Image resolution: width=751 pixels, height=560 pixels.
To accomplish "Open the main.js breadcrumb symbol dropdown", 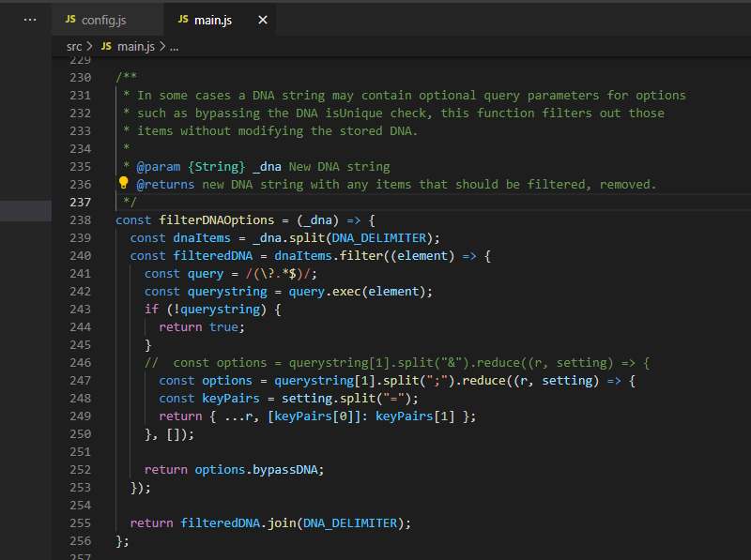I will pyautogui.click(x=135, y=45).
